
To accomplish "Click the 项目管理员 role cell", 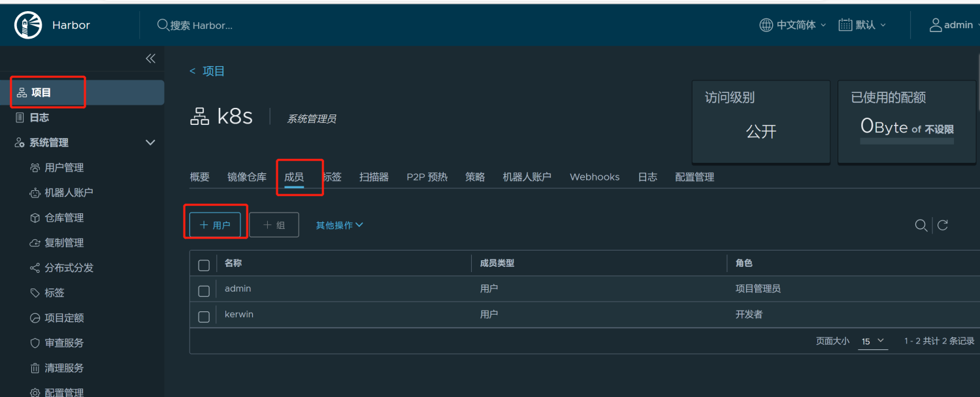I will 758,288.
